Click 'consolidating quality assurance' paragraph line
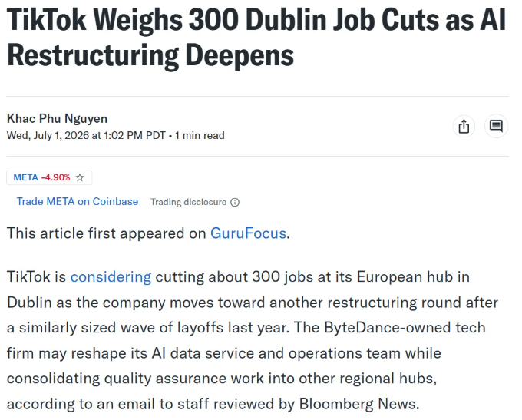This screenshot has width=522, height=420. 222,379
